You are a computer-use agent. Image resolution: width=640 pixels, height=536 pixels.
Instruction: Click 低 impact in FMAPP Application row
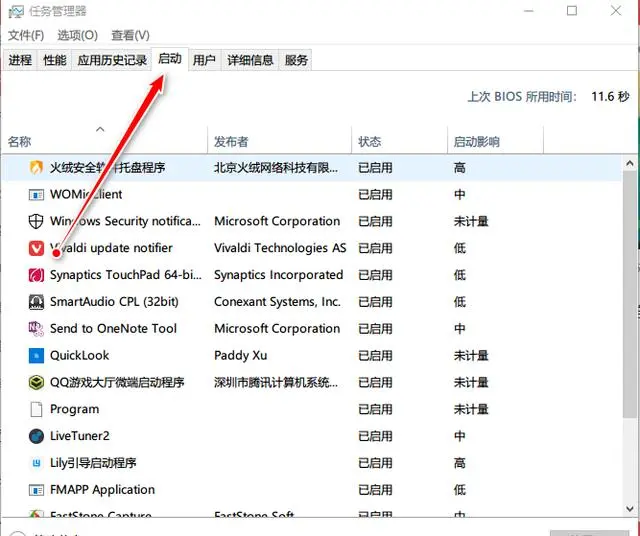[x=460, y=490]
